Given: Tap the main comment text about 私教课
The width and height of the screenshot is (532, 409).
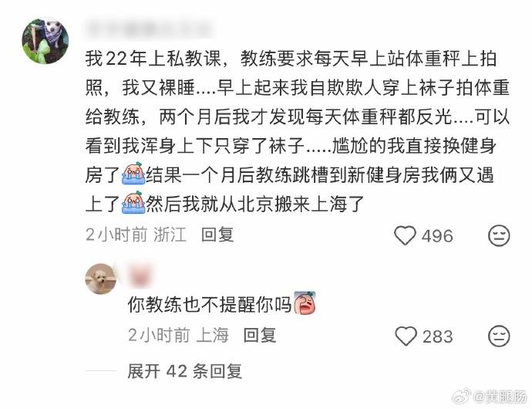Looking at the screenshot, I should pyautogui.click(x=297, y=132).
